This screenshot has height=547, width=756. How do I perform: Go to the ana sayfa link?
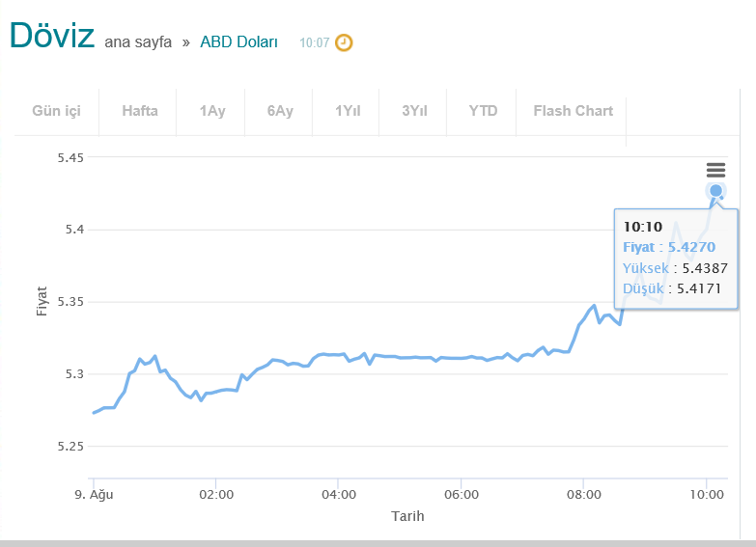click(x=138, y=42)
